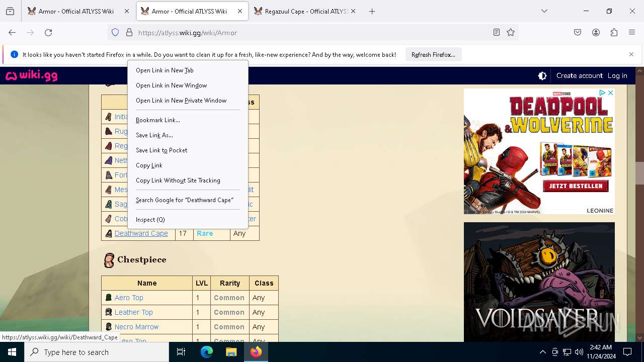Show hidden system tray icons

(542, 352)
